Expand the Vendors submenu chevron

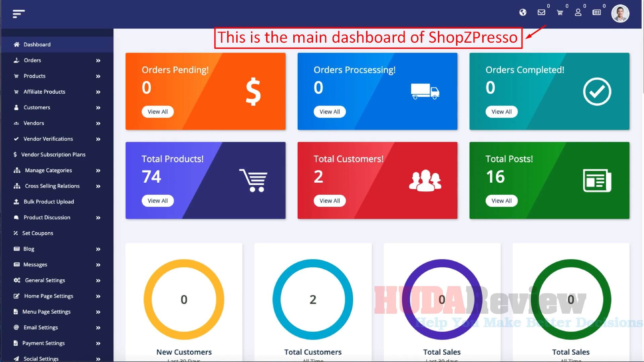pos(98,124)
